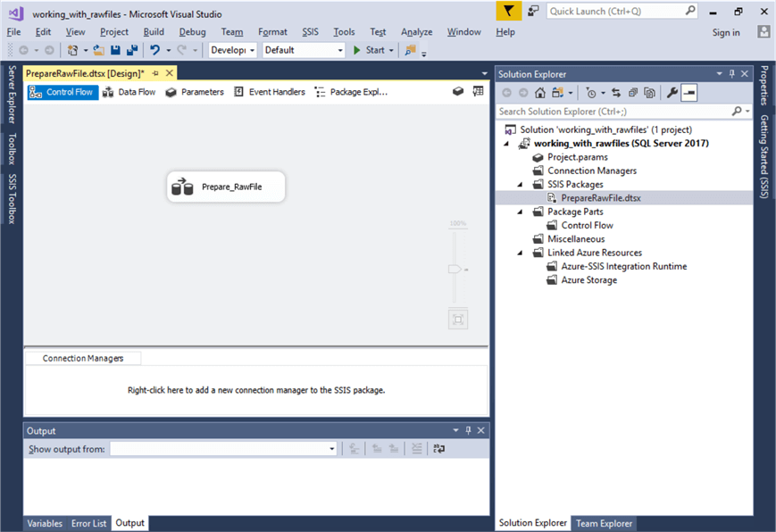The height and width of the screenshot is (532, 776).
Task: Click the New Project toolbar icon
Action: tap(72, 50)
